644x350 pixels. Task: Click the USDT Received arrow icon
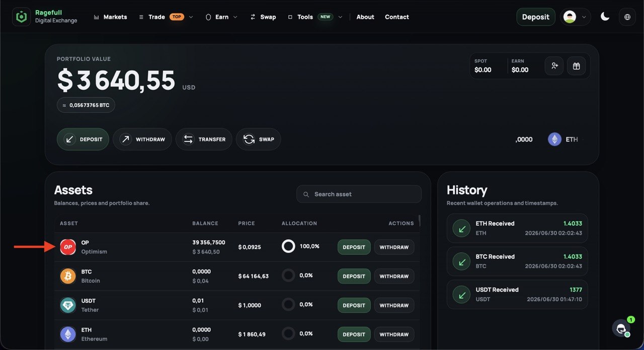tap(461, 295)
